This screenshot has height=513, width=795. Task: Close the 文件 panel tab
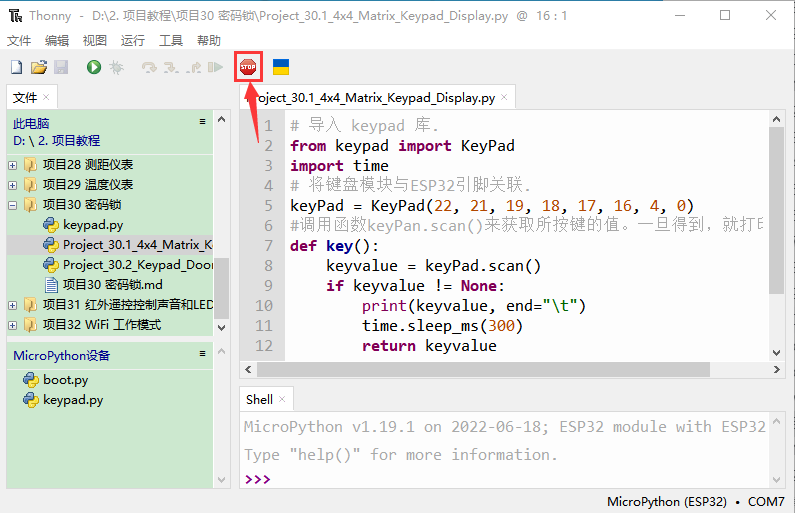46,97
